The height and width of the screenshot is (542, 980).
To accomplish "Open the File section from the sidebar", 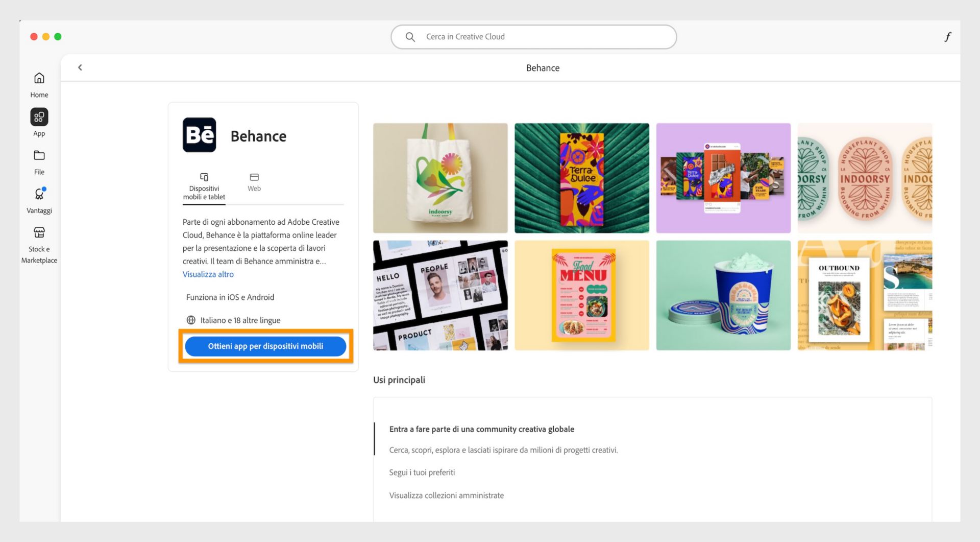I will click(x=39, y=155).
